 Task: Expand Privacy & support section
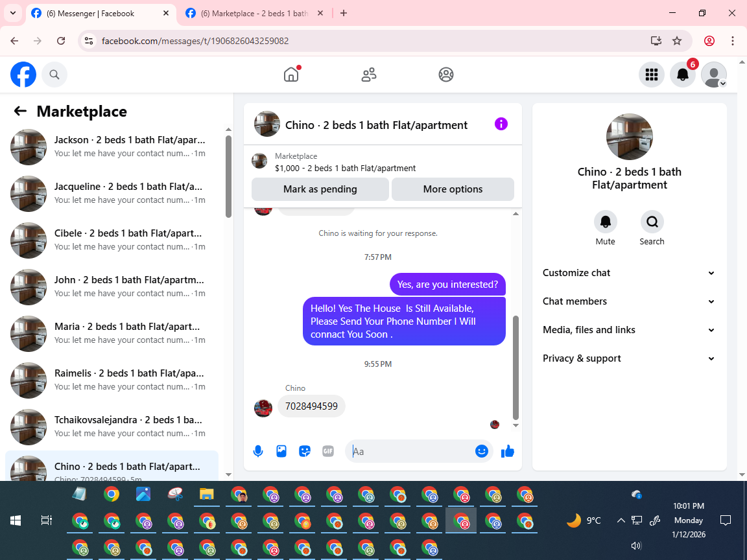629,358
